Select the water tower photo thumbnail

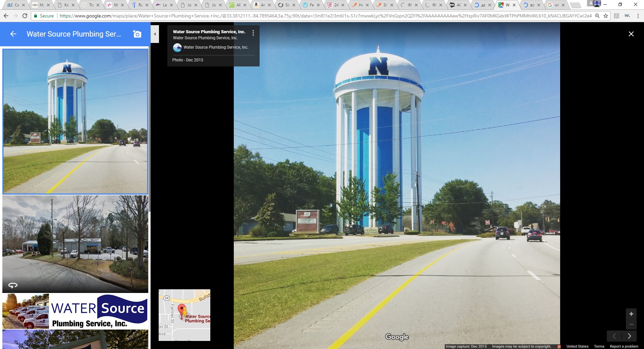(x=75, y=121)
